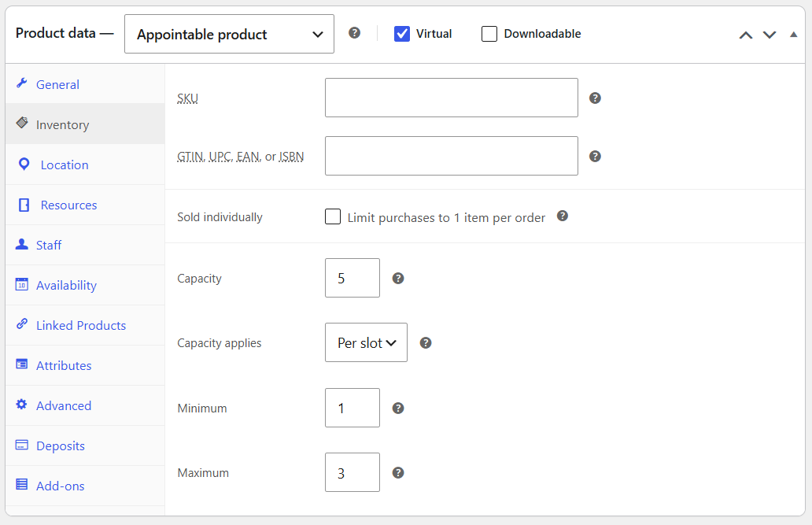The height and width of the screenshot is (525, 812).
Task: Click the SKU input field
Action: [452, 98]
